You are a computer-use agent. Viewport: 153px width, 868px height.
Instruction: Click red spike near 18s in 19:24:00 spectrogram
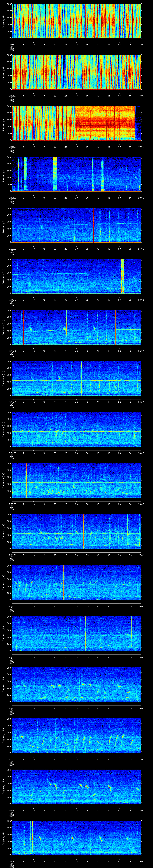pyautogui.click(x=52, y=429)
